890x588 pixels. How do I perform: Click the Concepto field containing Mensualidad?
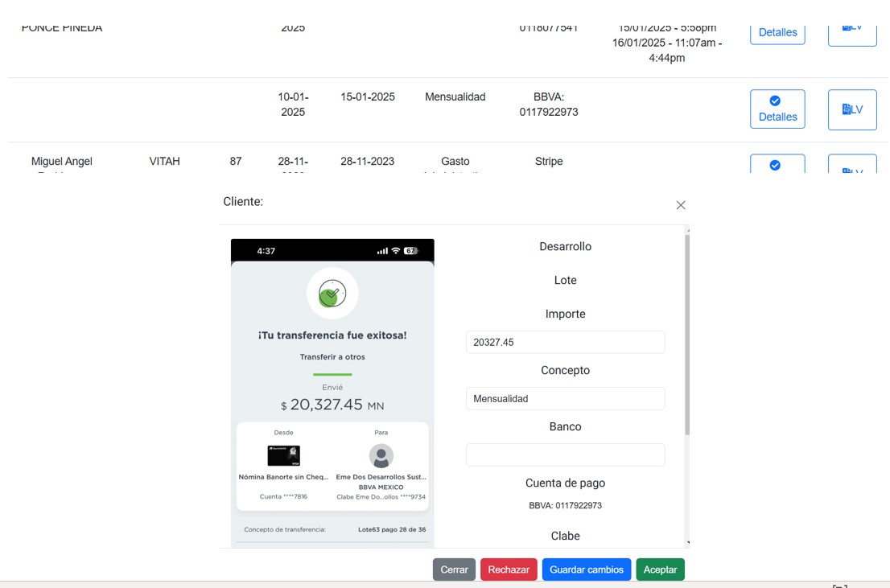point(565,398)
